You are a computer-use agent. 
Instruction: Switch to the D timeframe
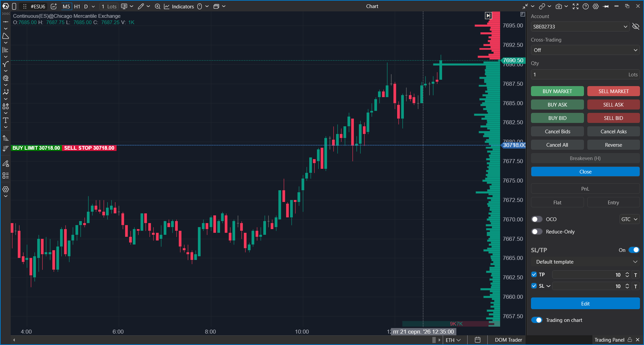[x=86, y=6]
